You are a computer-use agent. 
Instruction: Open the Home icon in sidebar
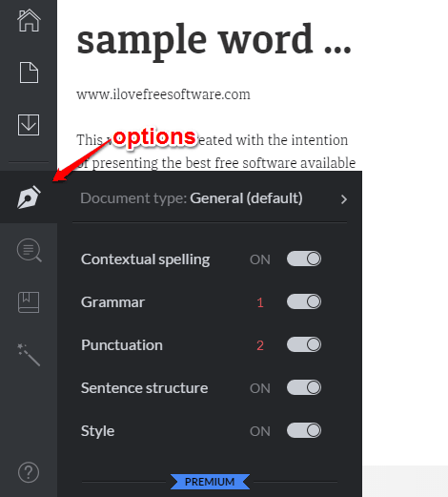click(x=29, y=21)
